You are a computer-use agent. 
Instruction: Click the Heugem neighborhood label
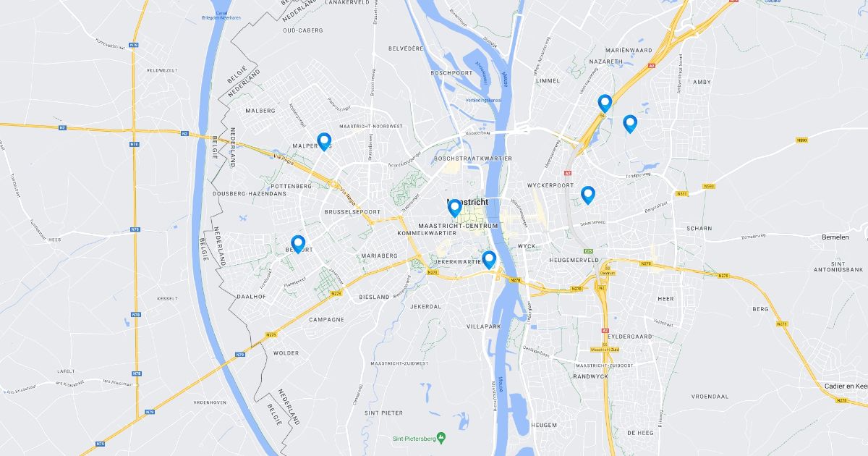coord(543,425)
